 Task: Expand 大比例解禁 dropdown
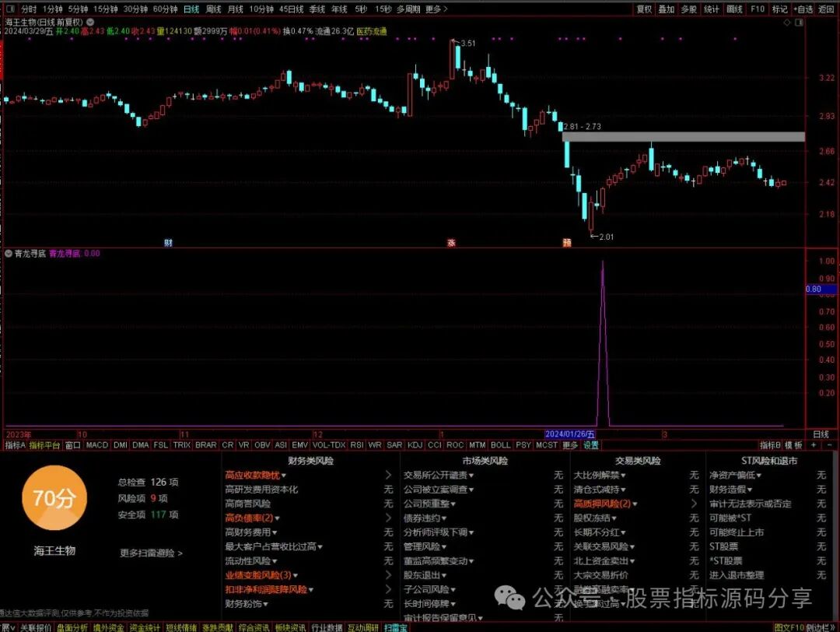click(624, 476)
